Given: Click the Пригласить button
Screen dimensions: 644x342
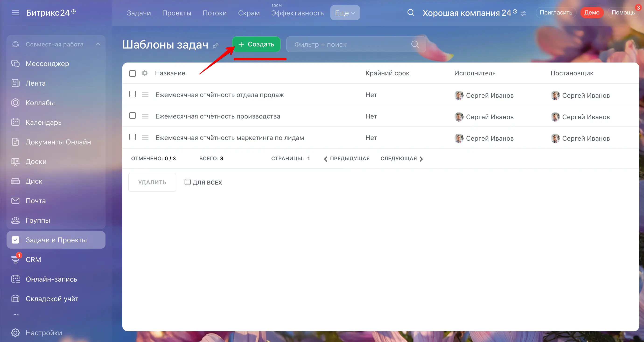Looking at the screenshot, I should coord(556,13).
